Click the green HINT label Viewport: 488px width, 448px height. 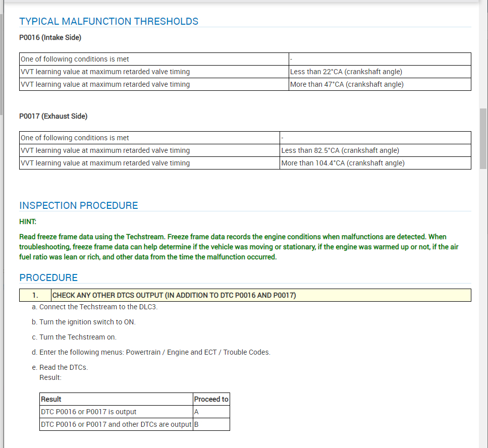coord(28,221)
